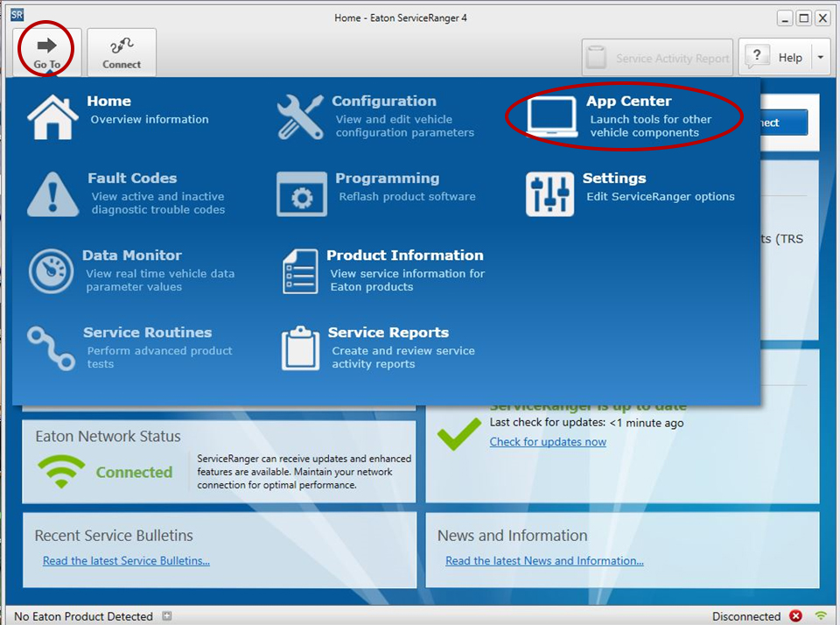Viewport: 840px width, 625px height.
Task: Choose the Programming menu title
Action: tap(388, 178)
